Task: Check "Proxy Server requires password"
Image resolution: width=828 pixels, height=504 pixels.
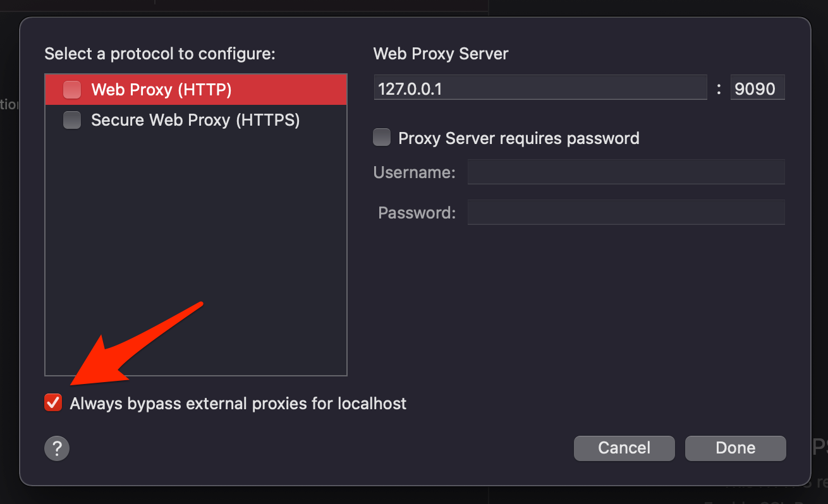Action: [382, 137]
